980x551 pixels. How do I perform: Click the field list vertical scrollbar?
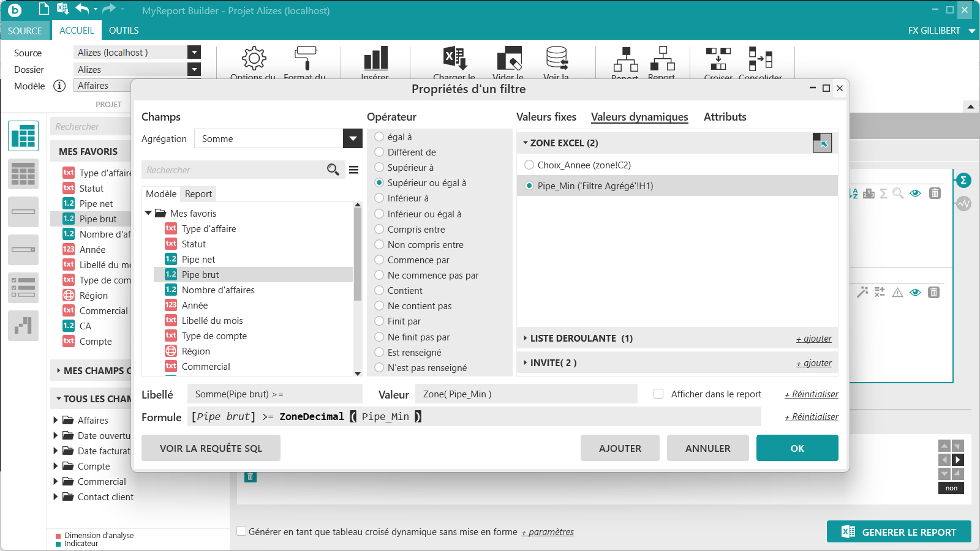(358, 257)
